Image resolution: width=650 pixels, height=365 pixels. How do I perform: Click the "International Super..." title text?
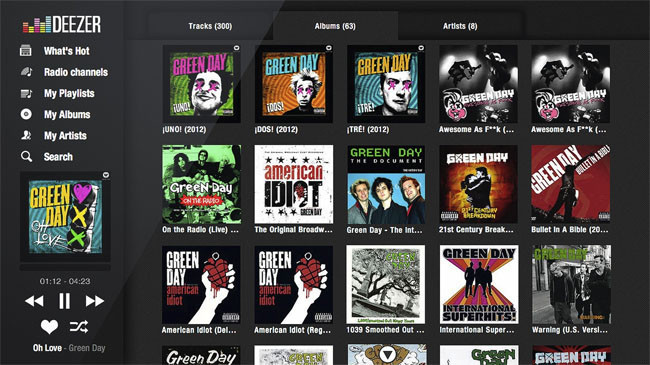tap(477, 330)
